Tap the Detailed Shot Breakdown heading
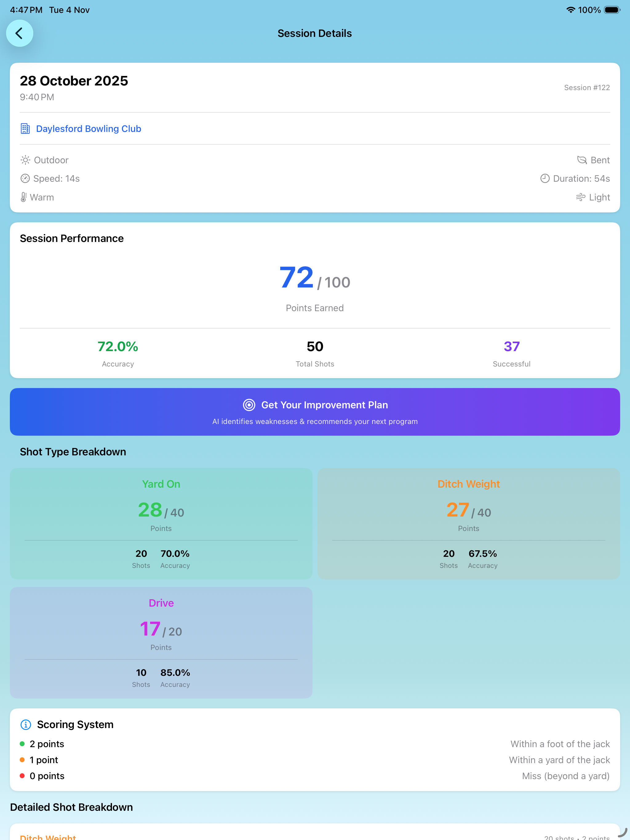The width and height of the screenshot is (630, 840). coord(71,807)
